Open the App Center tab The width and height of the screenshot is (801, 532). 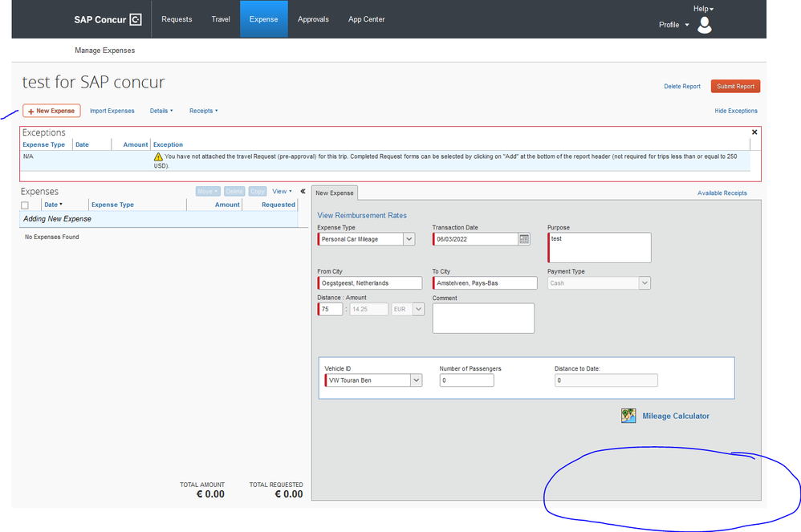(366, 19)
